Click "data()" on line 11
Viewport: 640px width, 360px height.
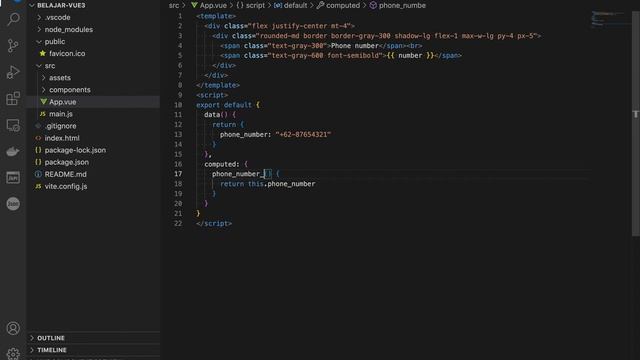coord(216,115)
